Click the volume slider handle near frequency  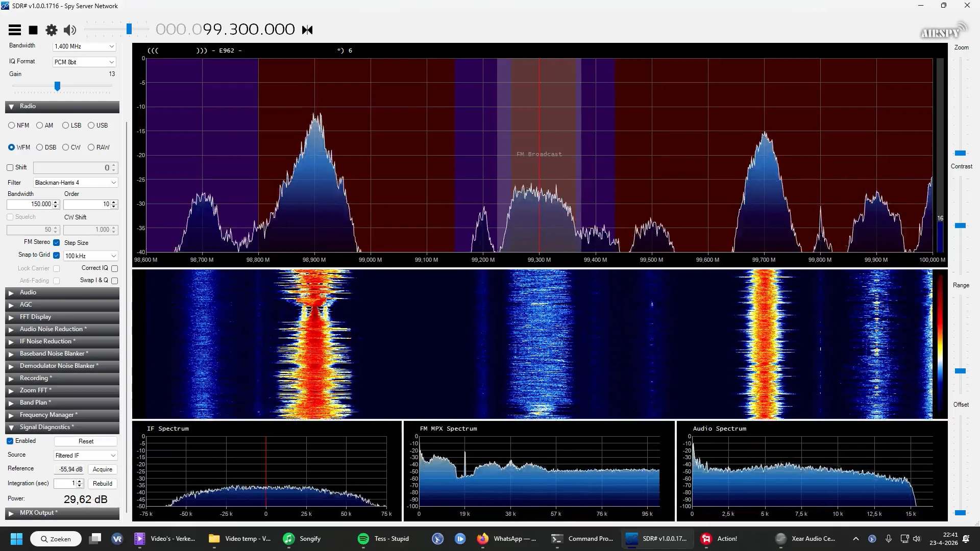tap(129, 30)
